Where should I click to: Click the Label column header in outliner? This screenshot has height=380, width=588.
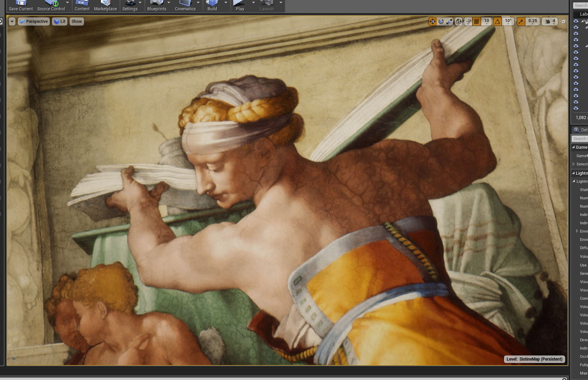584,14
